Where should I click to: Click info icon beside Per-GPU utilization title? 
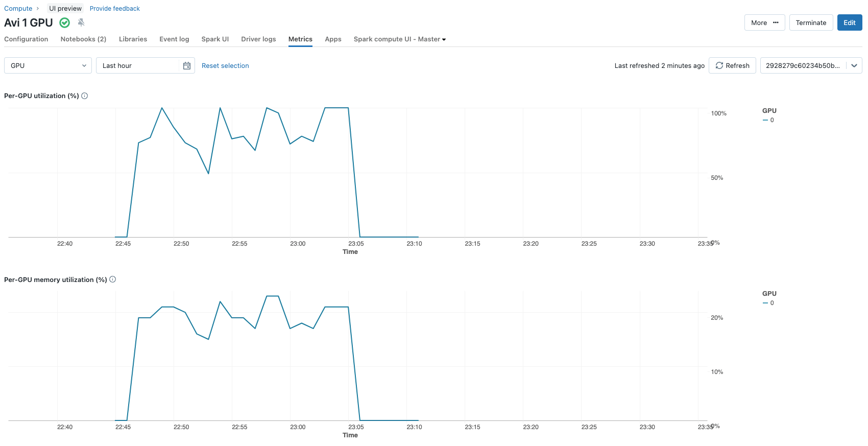coord(85,96)
